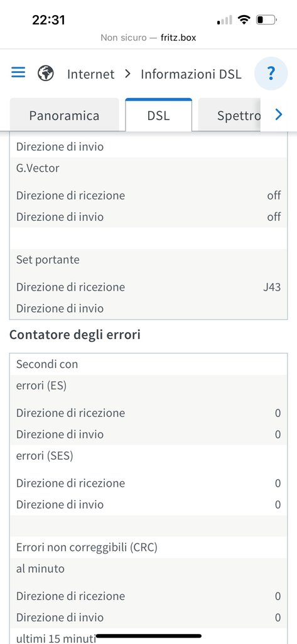Select the DSL tab
The height and width of the screenshot is (644, 297).
158,115
